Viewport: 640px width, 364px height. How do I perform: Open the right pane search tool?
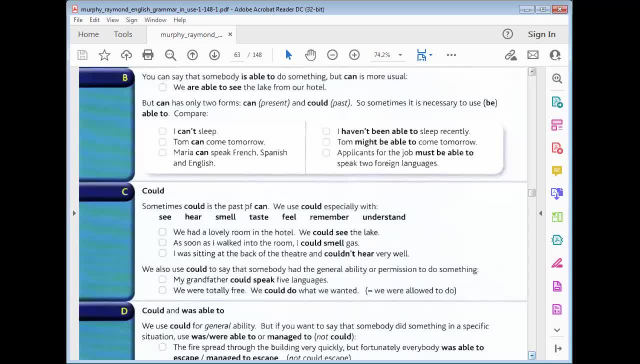(557, 78)
